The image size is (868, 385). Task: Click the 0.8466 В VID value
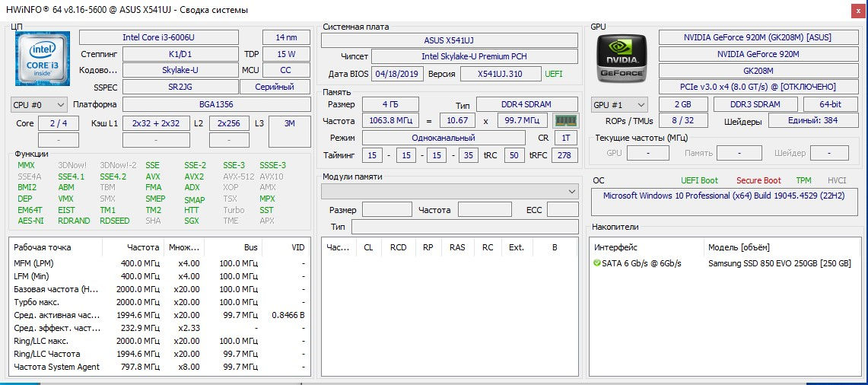[288, 315]
